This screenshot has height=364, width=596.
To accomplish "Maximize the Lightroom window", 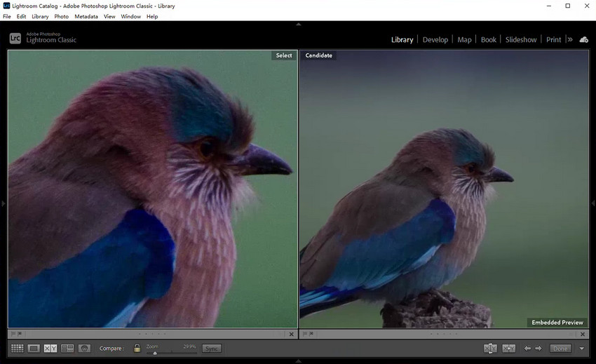I will coord(567,6).
